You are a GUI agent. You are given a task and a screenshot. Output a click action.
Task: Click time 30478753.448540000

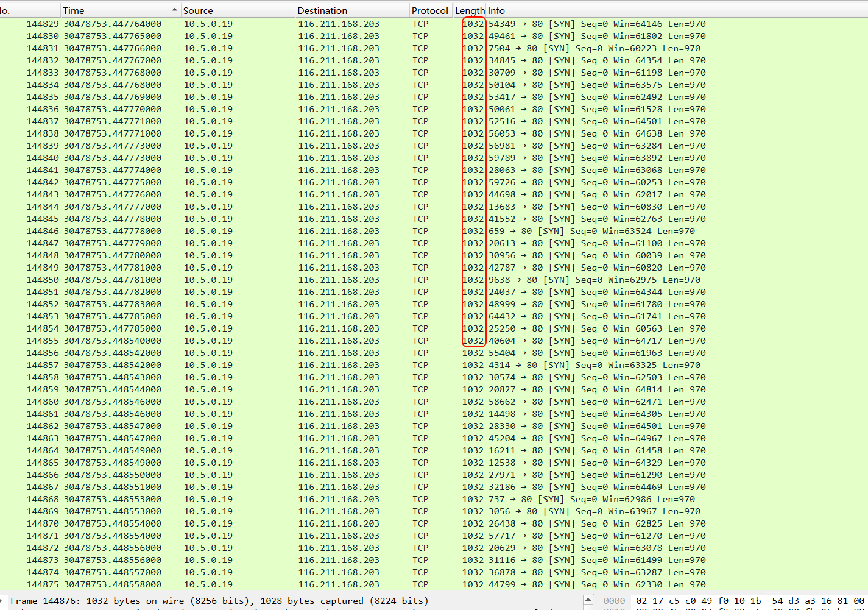click(113, 341)
